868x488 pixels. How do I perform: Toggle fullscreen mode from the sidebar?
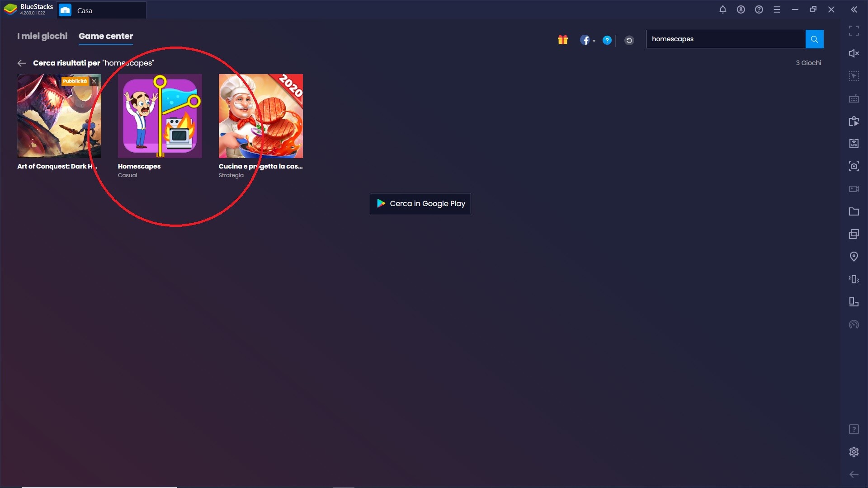tap(854, 31)
